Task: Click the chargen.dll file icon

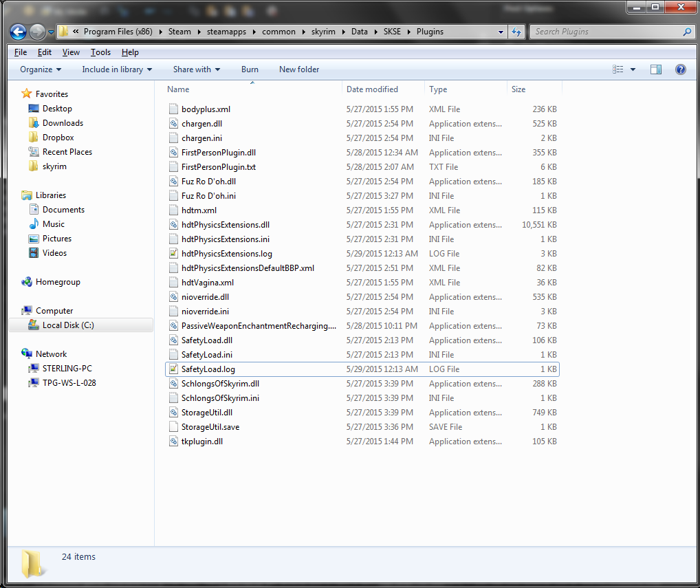Action: coord(174,124)
